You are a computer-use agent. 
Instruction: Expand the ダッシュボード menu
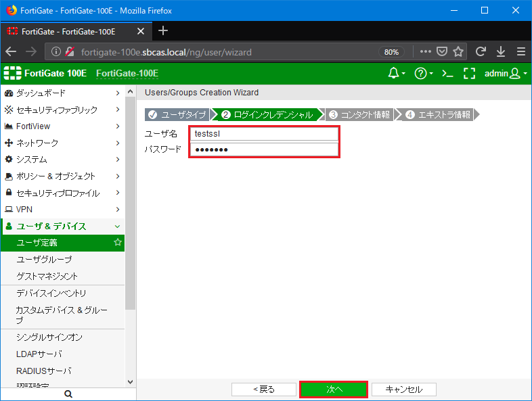pos(62,93)
